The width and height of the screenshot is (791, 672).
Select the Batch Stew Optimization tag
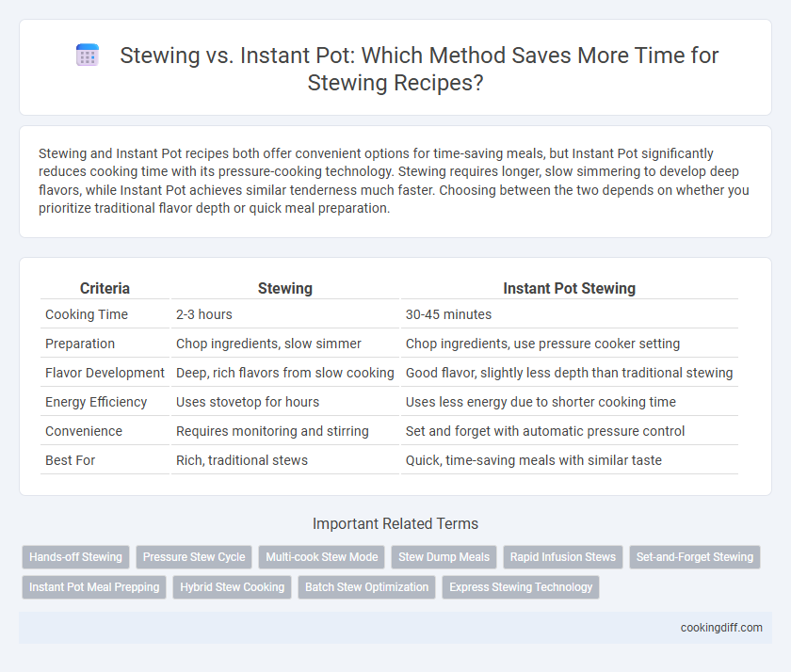[366, 587]
